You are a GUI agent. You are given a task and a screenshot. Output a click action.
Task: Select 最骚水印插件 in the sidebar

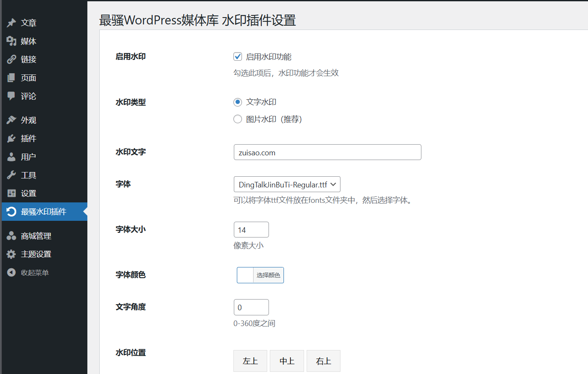[45, 212]
